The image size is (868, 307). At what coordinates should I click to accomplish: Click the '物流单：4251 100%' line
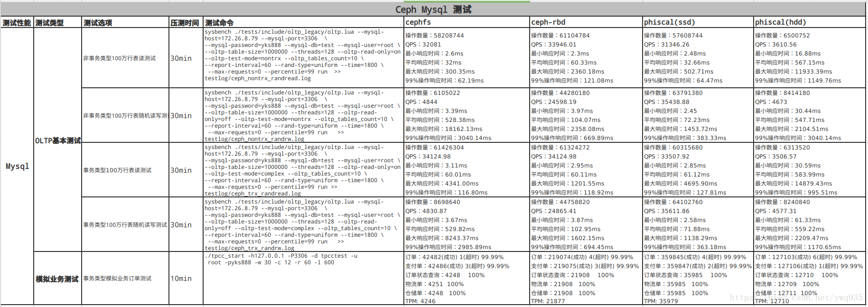coord(435,284)
